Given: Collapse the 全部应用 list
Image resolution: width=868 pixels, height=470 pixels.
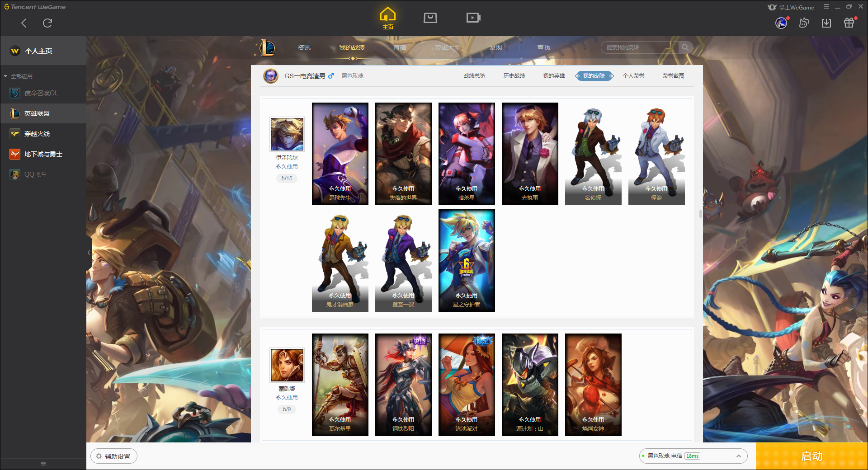Looking at the screenshot, I should pos(18,76).
